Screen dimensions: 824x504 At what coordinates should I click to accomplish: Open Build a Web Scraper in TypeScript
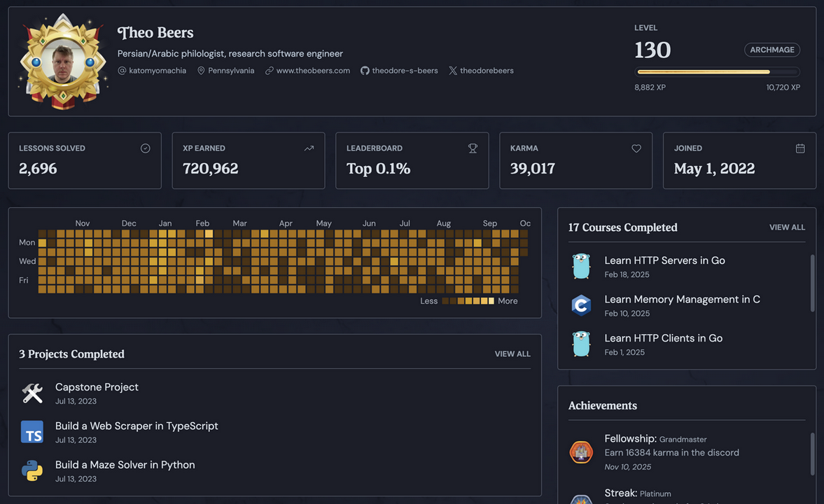click(x=137, y=426)
